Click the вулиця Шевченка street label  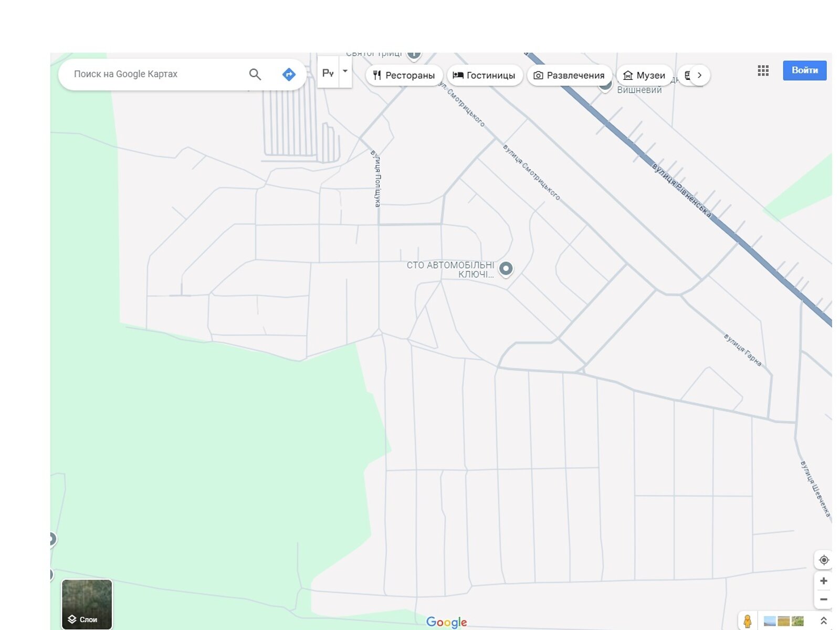(815, 489)
